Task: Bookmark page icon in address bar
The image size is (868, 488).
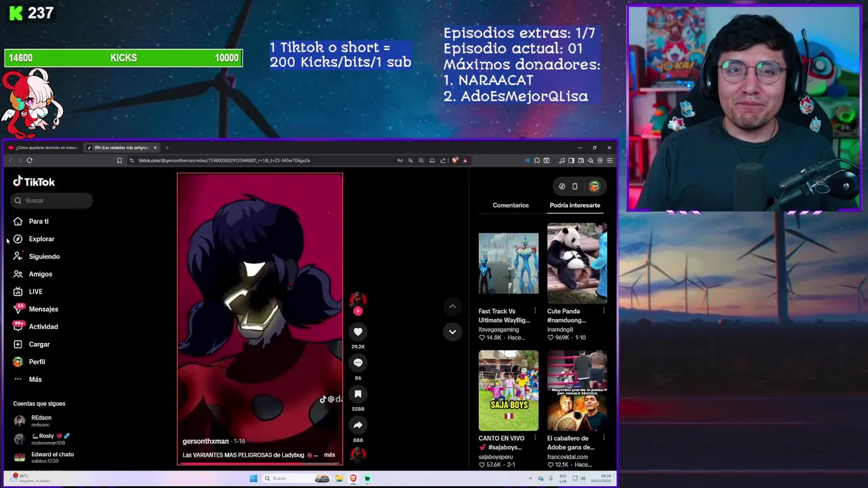Action: point(119,161)
